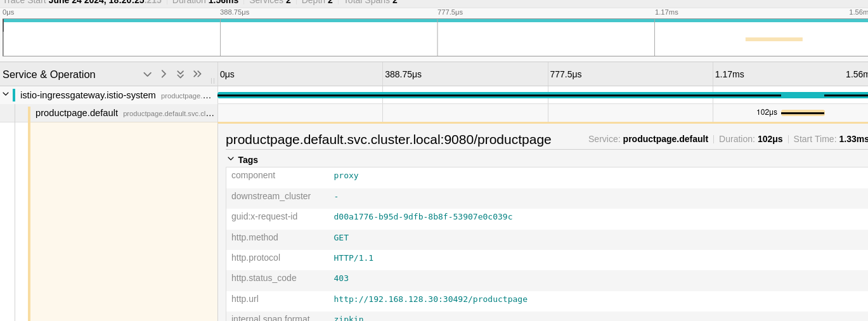This screenshot has height=321, width=868.
Task: Collapse one level chevron right icon
Action: click(164, 74)
